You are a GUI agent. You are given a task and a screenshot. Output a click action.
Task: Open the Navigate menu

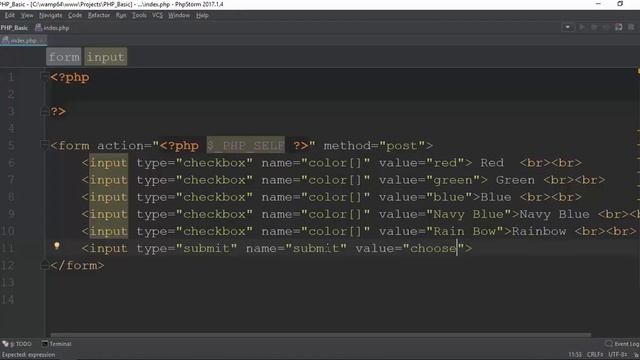(51, 16)
